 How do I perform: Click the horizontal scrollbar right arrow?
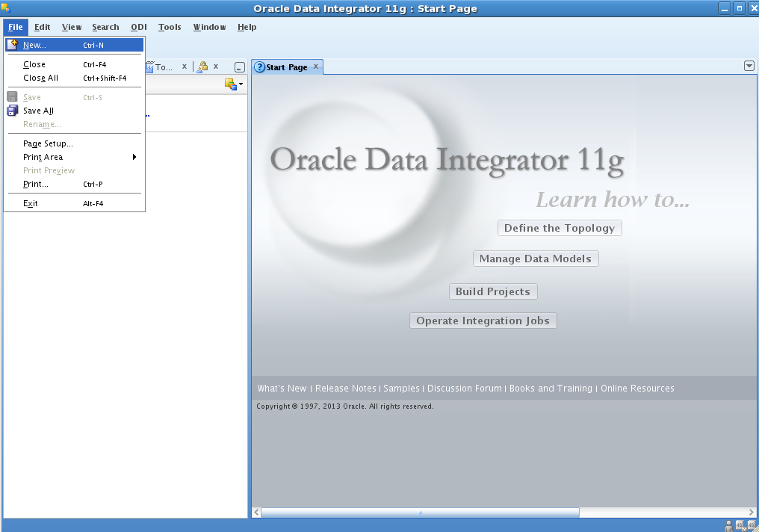[x=752, y=513]
